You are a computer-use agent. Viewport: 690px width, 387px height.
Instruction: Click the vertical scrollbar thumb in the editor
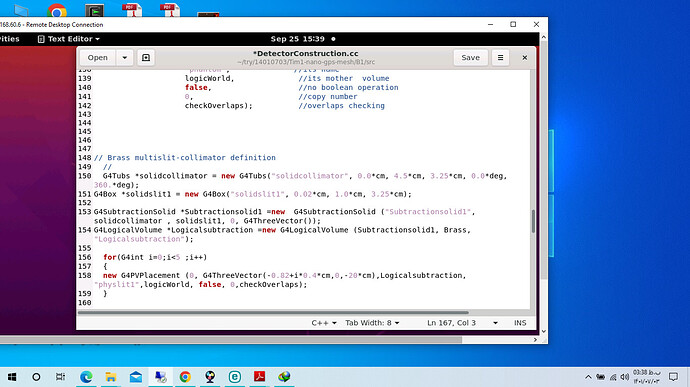click(533, 221)
